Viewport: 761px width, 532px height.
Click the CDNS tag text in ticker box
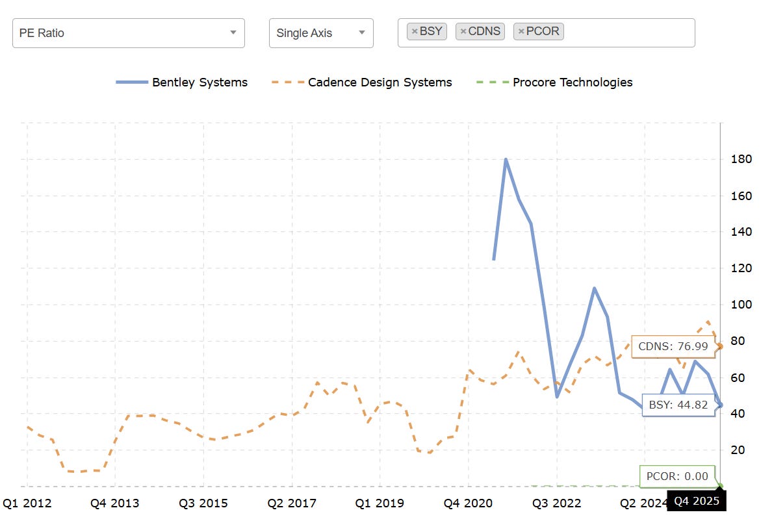coord(484,31)
